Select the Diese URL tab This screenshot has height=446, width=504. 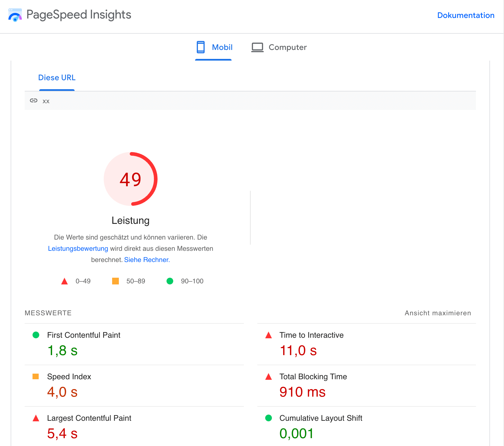click(57, 78)
